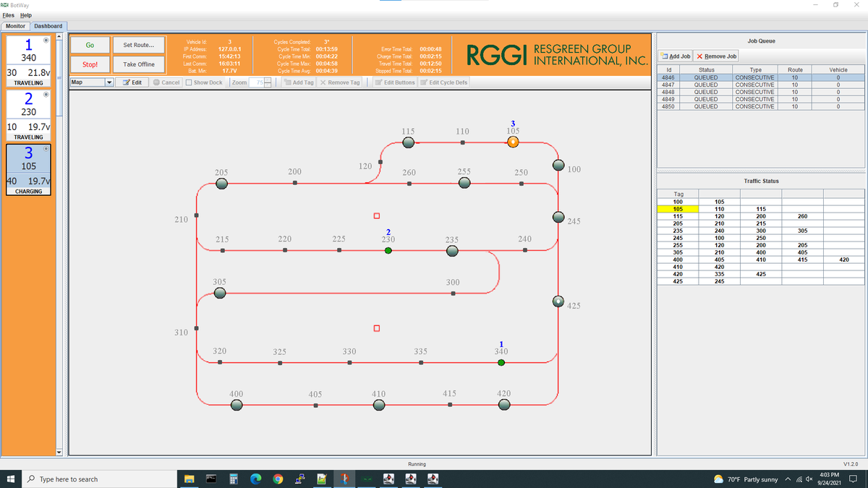Click the vehicle list scroll down arrow
The height and width of the screenshot is (488, 868).
click(x=59, y=453)
